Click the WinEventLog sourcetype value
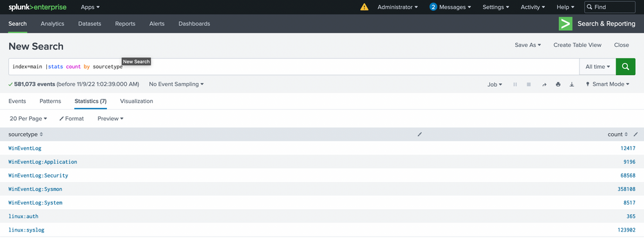644x238 pixels. [x=25, y=148]
